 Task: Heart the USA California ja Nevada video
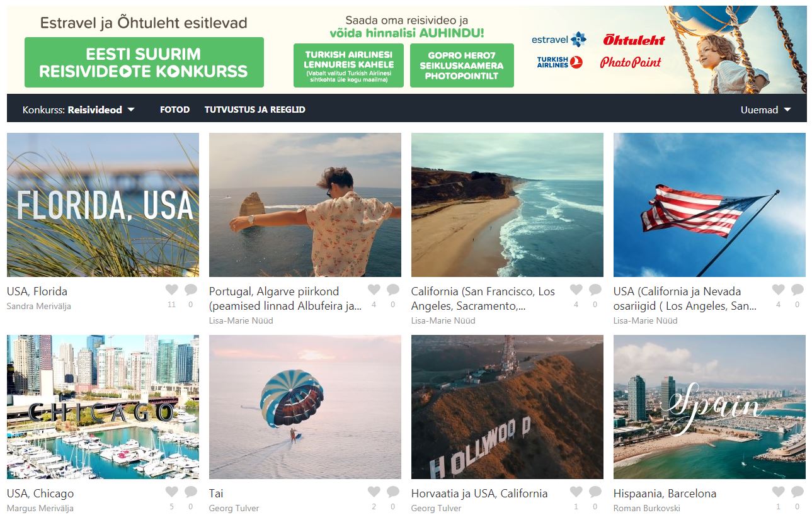(778, 290)
